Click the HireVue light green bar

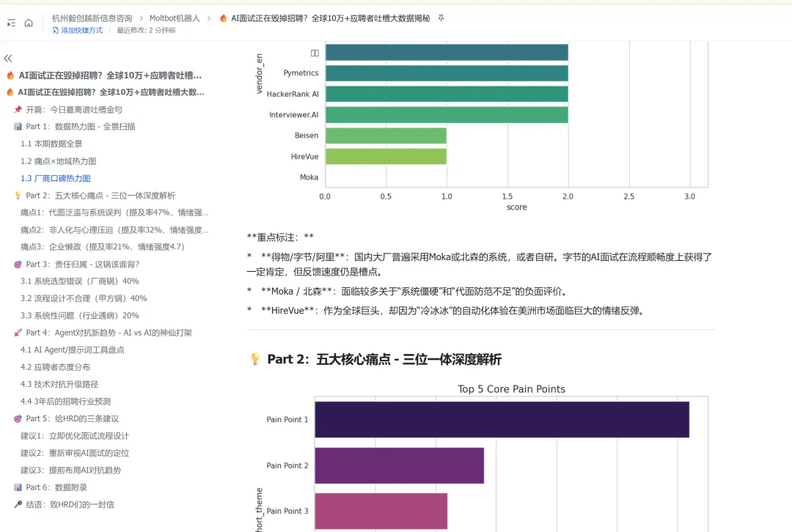coord(386,157)
